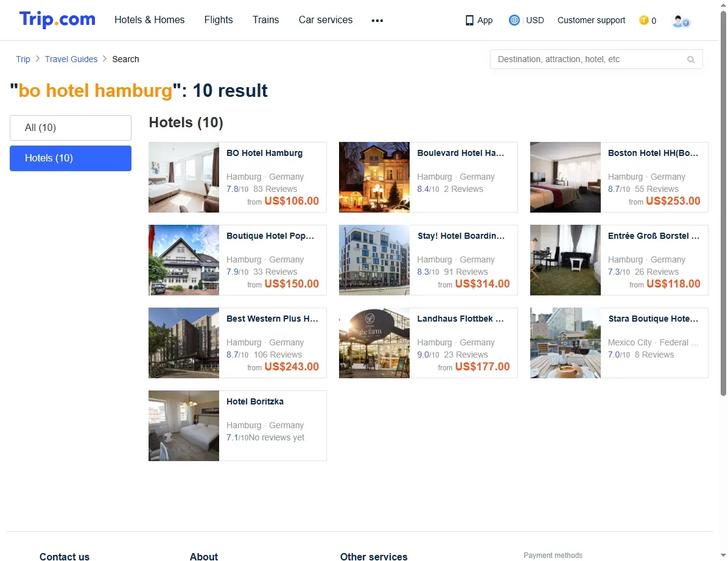Click Hotel Boritzka title
The image size is (728, 561).
(x=255, y=401)
